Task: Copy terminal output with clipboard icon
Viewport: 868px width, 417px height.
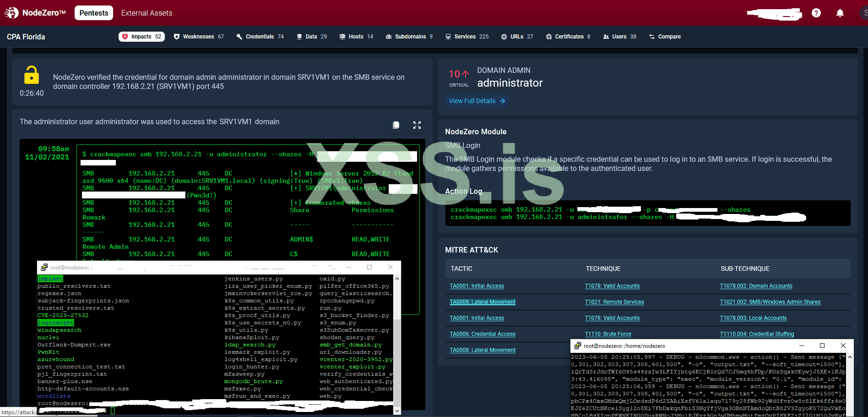Action: point(396,125)
